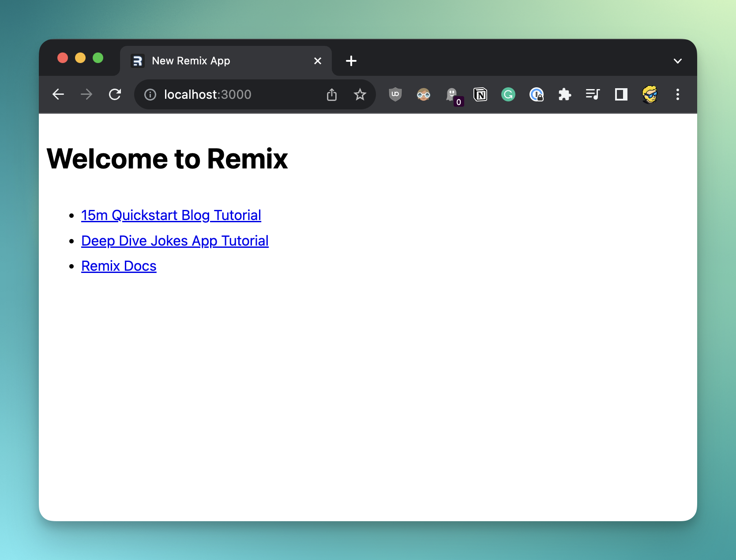Image resolution: width=736 pixels, height=560 pixels.
Task: Open the Notion Web Clipper extension
Action: 480,94
